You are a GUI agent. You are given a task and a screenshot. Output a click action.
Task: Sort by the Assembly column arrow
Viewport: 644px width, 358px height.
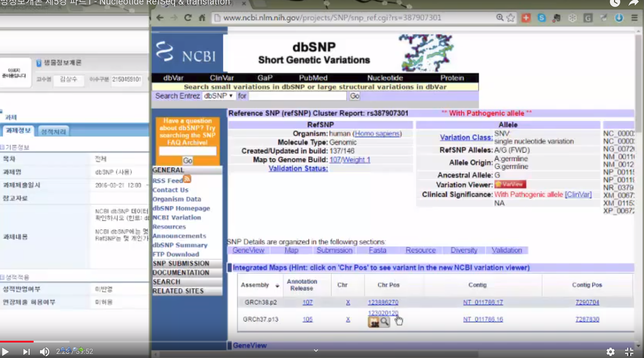point(277,285)
